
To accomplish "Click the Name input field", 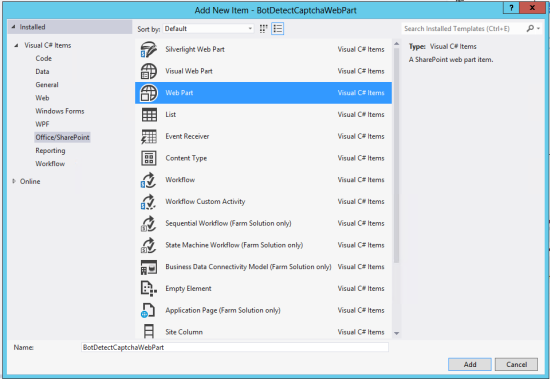I will 235,347.
